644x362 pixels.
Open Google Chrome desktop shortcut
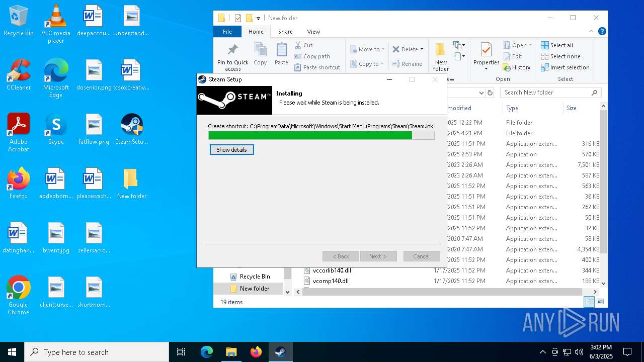(19, 295)
